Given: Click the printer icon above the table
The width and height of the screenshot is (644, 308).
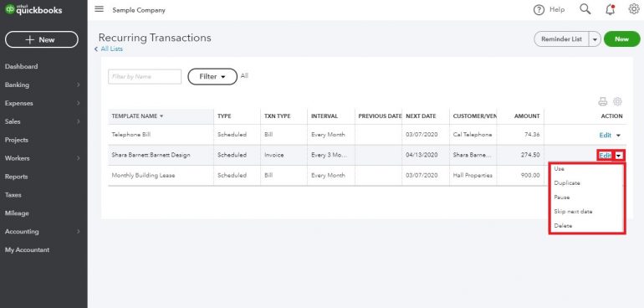Looking at the screenshot, I should coord(602,101).
